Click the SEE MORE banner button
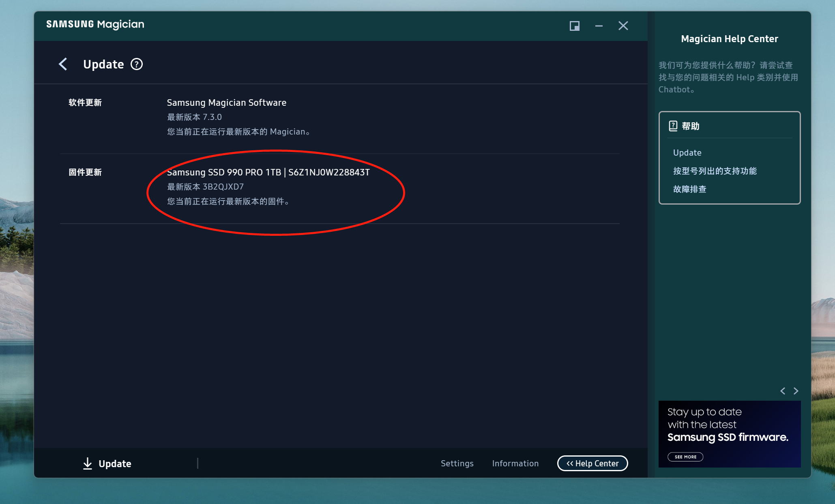Screen dimensions: 835x504 click(x=685, y=457)
